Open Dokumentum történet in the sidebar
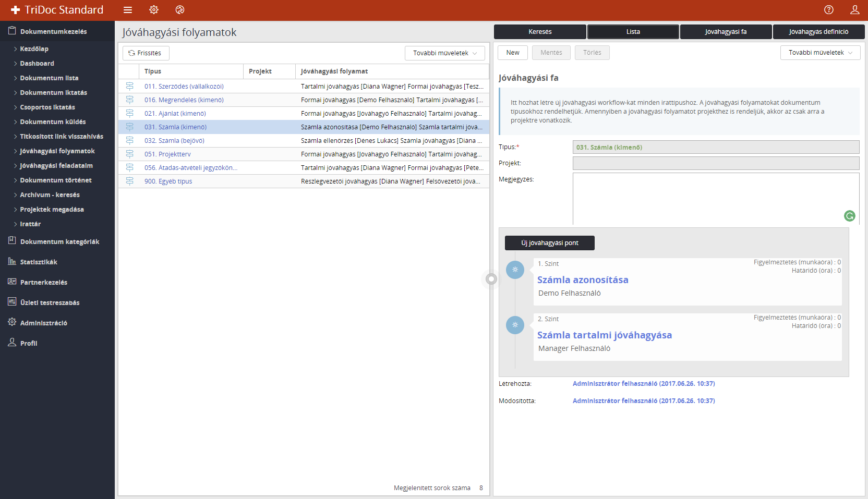 (56, 180)
